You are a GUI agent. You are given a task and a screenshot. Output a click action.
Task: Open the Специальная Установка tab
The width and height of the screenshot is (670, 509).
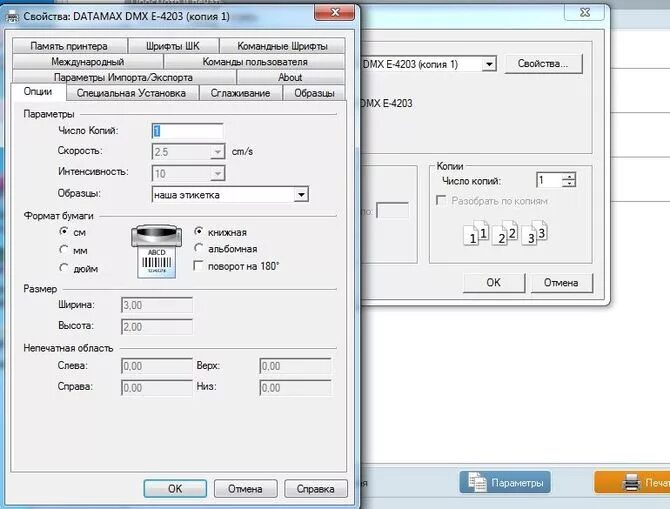click(x=131, y=93)
